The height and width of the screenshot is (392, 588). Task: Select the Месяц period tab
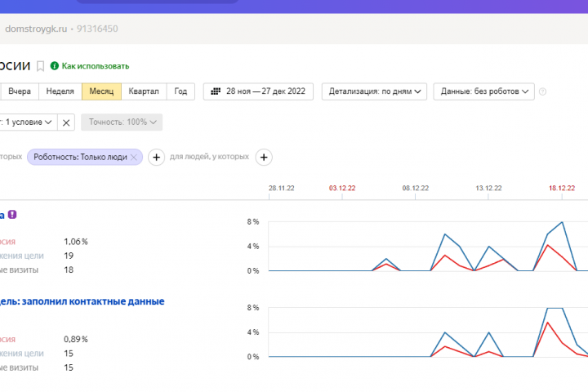click(x=101, y=91)
